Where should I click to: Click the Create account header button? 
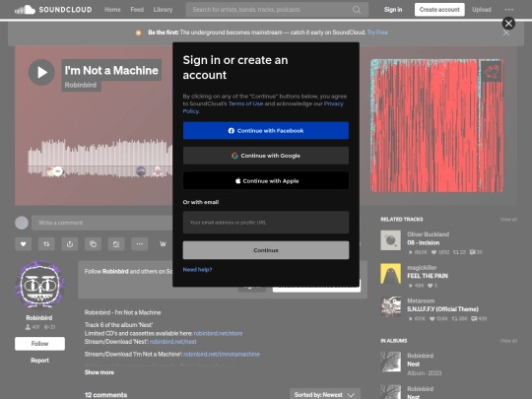pos(439,10)
